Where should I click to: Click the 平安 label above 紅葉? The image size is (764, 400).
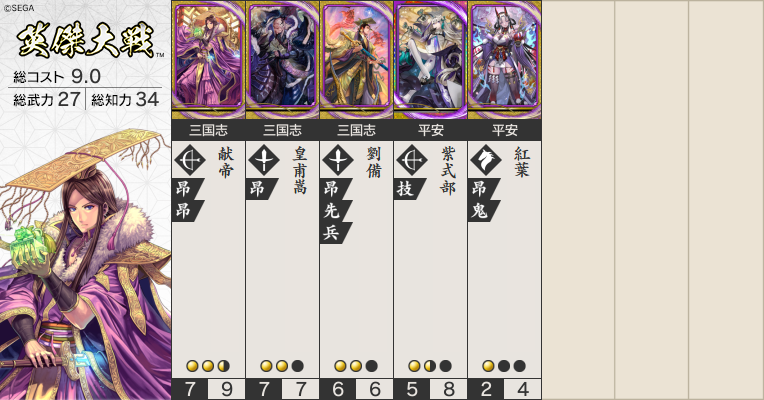[x=505, y=130]
